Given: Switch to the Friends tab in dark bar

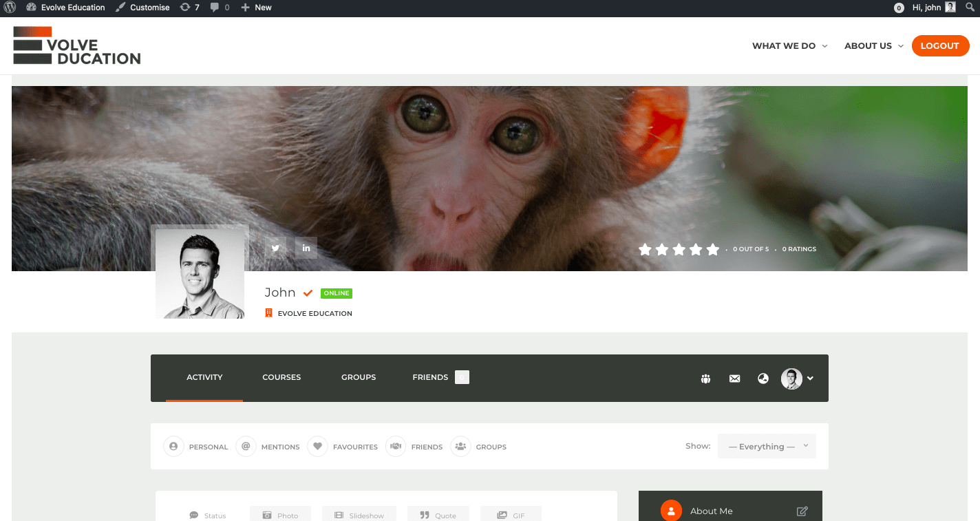Looking at the screenshot, I should click(x=440, y=377).
